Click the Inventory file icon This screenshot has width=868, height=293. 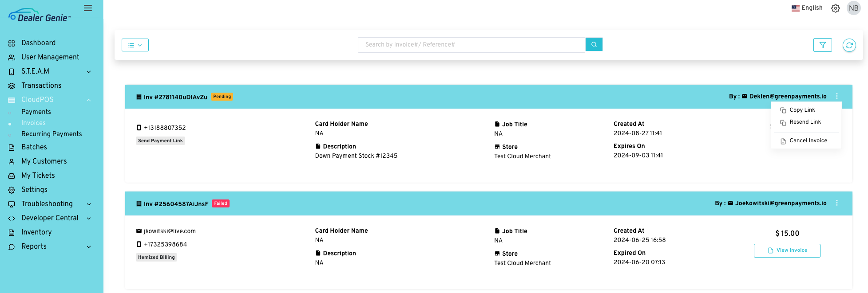click(x=12, y=232)
